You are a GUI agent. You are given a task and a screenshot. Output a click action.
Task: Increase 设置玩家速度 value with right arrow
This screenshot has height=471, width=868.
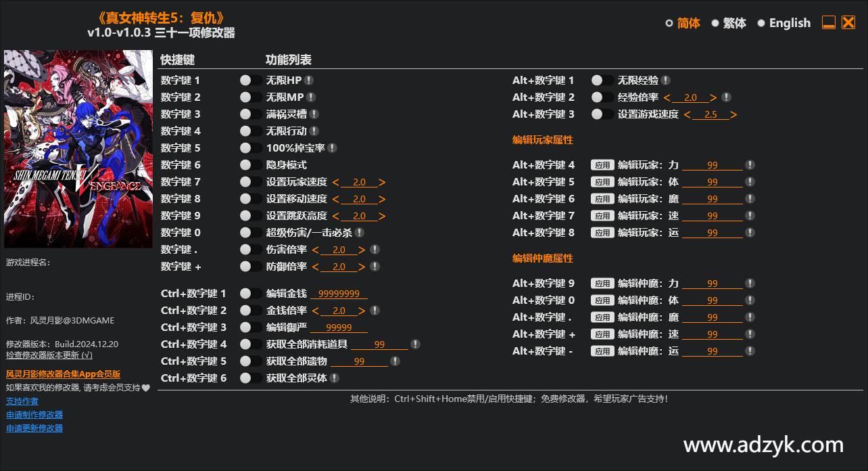click(x=382, y=182)
